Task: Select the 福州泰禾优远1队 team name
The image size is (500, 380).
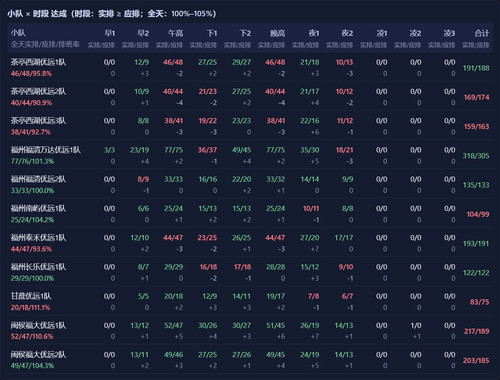Action: (x=38, y=238)
